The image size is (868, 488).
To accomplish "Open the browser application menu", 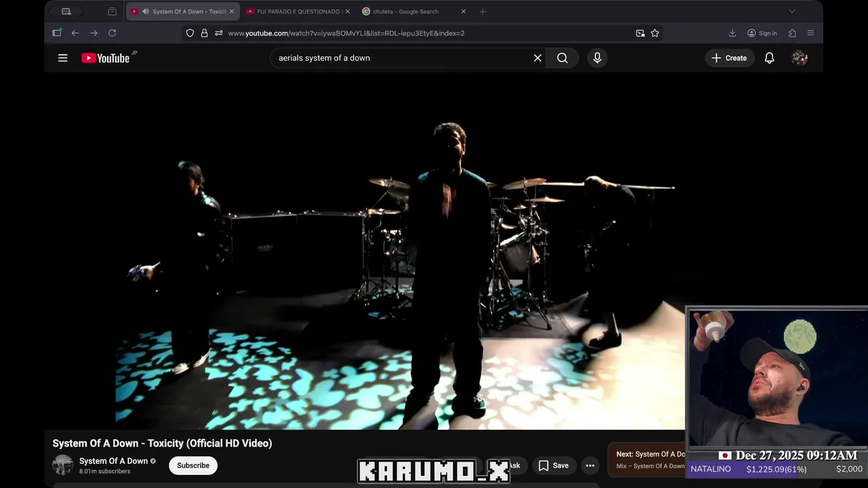I will tap(810, 33).
